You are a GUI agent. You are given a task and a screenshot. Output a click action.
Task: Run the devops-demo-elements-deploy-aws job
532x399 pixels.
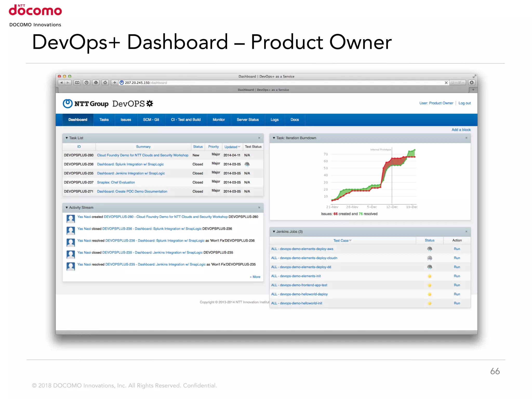pos(457,249)
